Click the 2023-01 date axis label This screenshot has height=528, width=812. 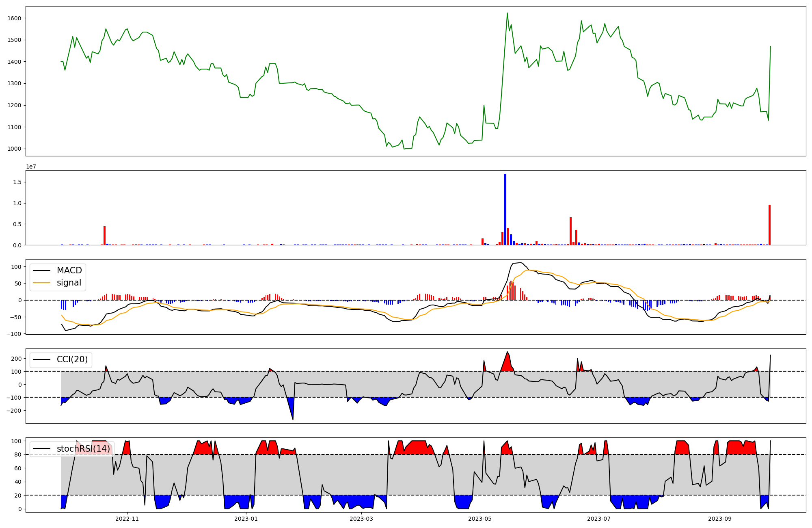click(x=246, y=519)
